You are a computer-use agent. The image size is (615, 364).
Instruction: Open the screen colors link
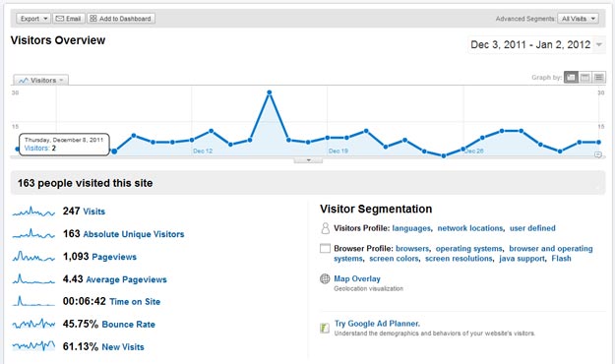click(394, 259)
